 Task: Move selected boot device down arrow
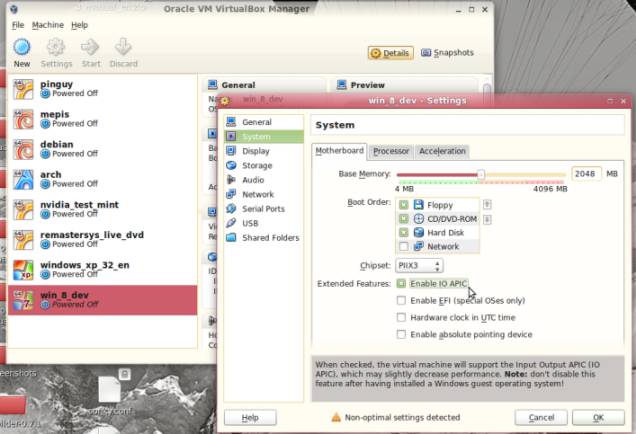pos(487,219)
